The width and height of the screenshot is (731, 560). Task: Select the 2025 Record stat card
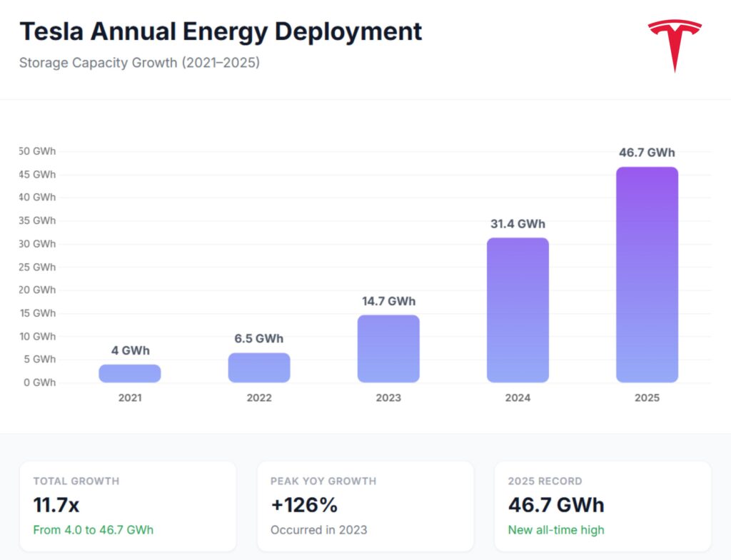603,506
